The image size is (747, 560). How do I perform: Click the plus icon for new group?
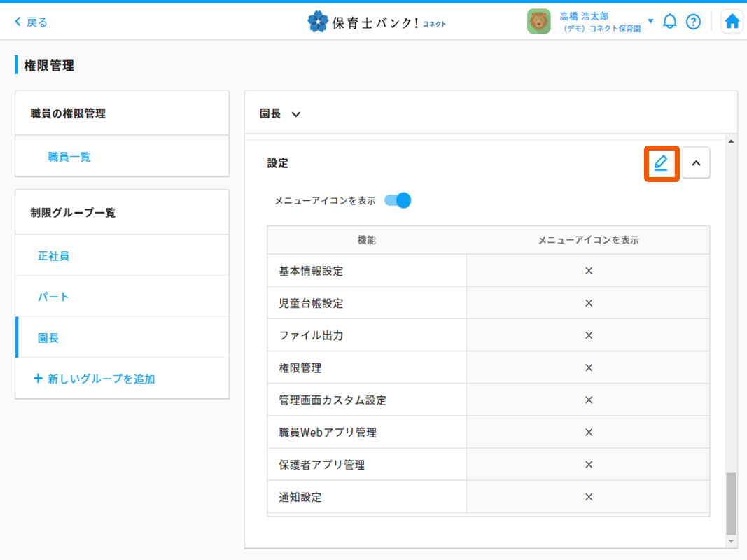coord(38,379)
